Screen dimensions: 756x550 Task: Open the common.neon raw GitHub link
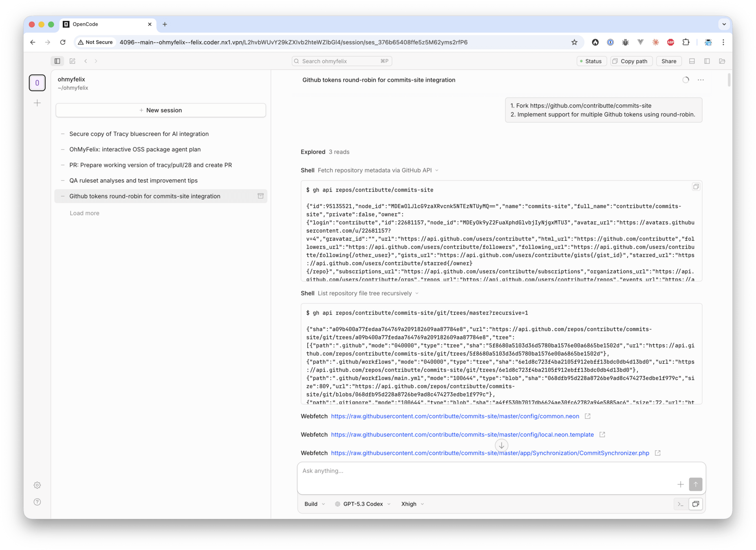[455, 416]
